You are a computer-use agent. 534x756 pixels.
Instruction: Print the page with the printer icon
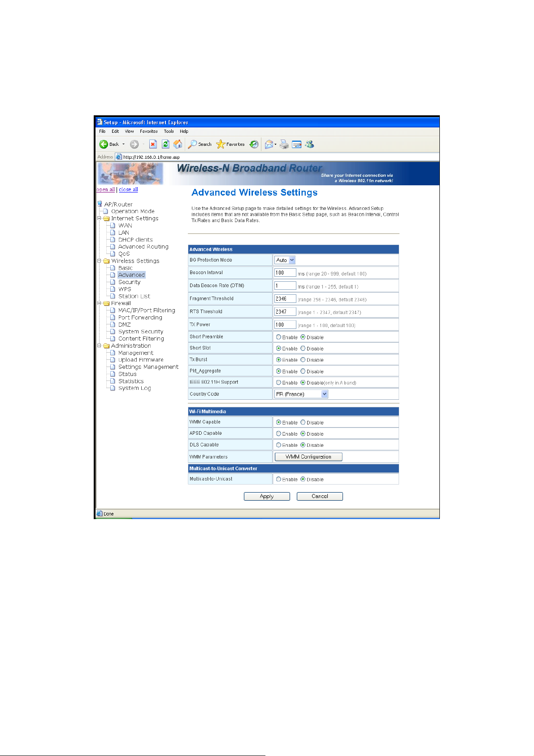pos(284,144)
